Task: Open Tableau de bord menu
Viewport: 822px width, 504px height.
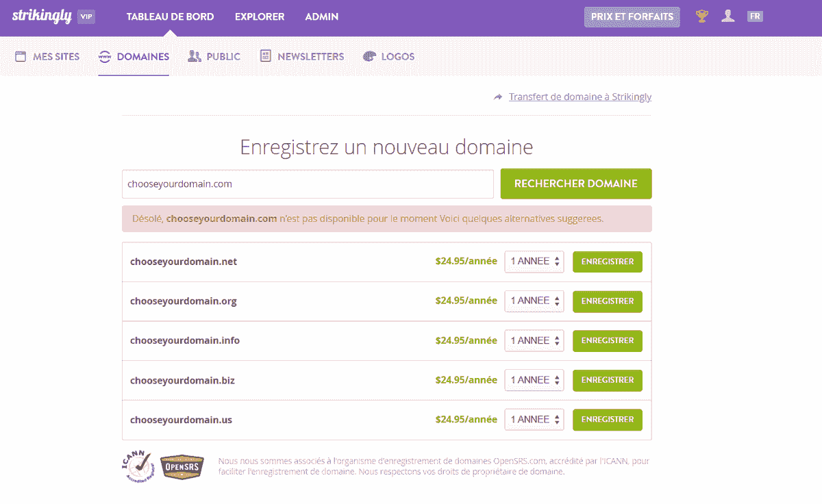Action: click(x=170, y=16)
